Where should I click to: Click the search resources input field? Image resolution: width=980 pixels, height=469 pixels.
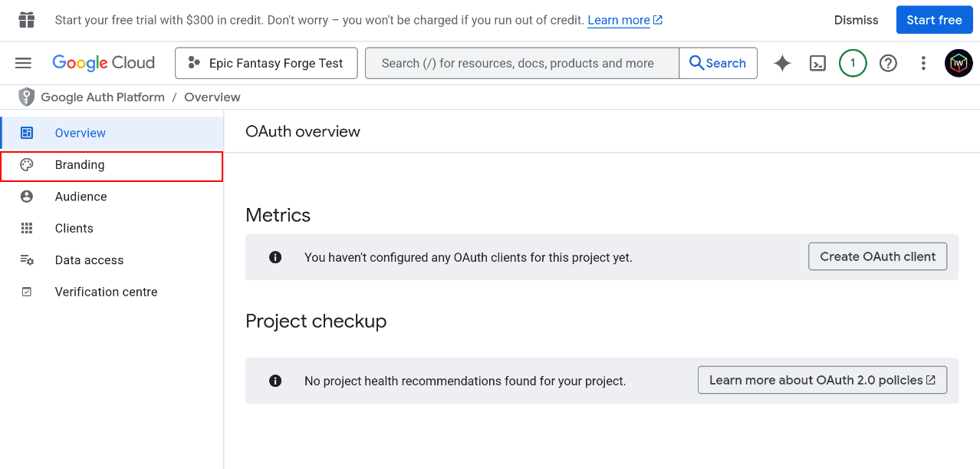click(x=521, y=63)
